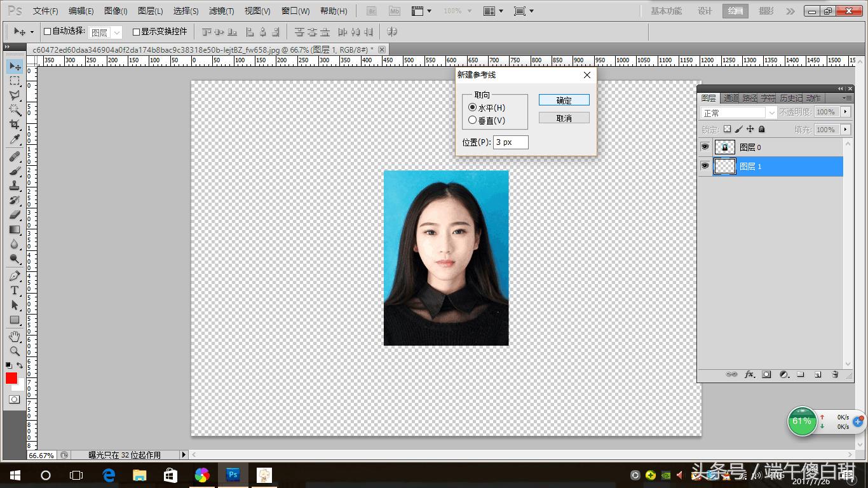The height and width of the screenshot is (488, 868).
Task: Select the Crop tool in toolbar
Action: 15,125
